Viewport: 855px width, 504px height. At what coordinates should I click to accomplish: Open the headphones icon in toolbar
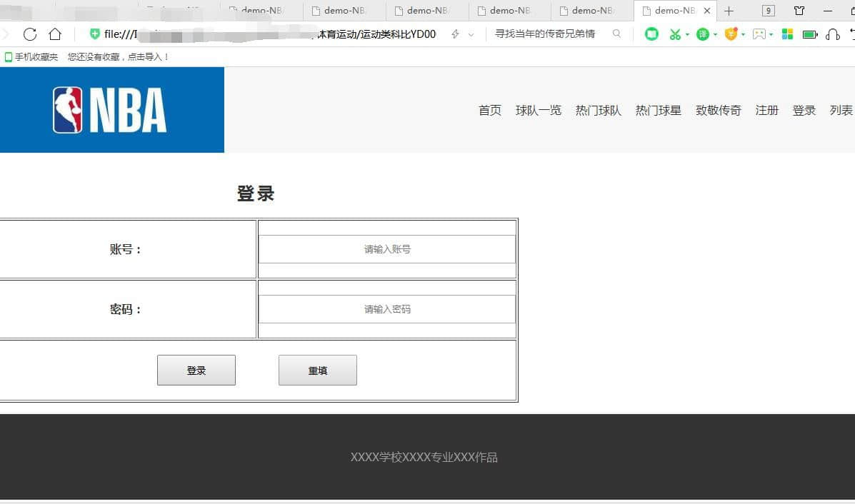pos(832,34)
